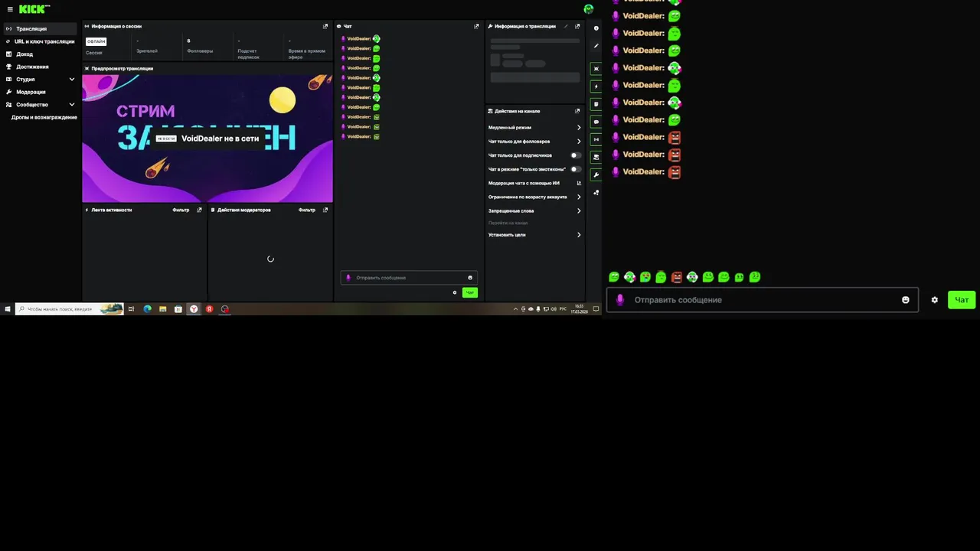Open Медленный режим options

534,128
